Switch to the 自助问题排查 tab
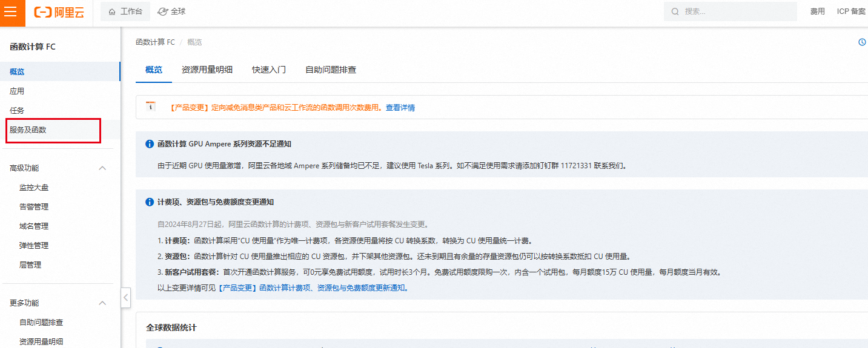 (x=331, y=70)
